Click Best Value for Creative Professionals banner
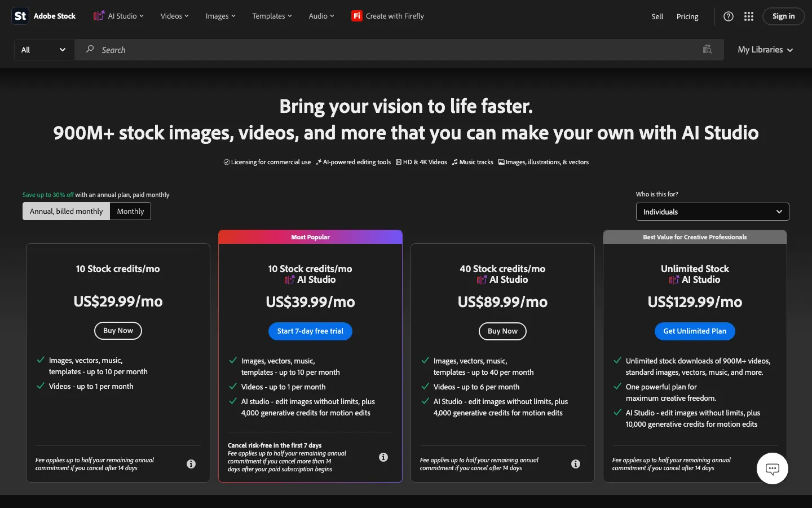The height and width of the screenshot is (508, 812). (695, 237)
